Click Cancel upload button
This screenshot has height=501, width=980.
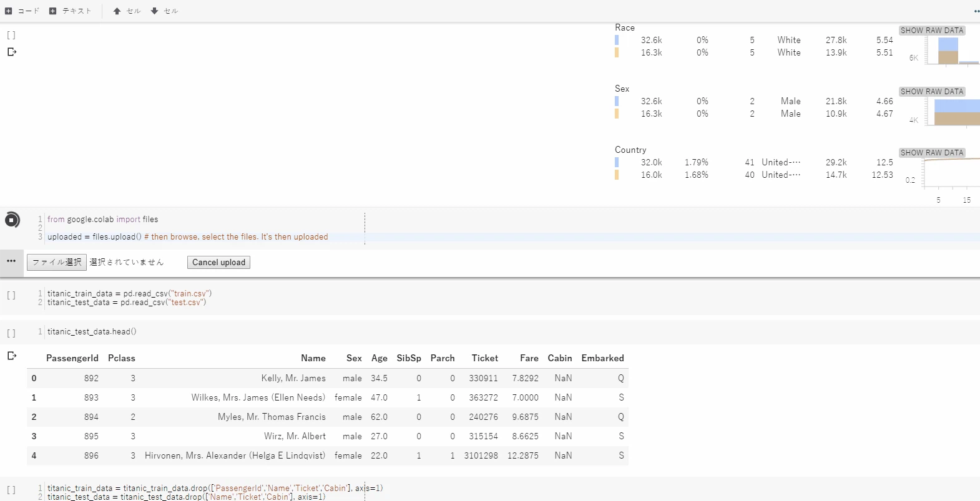pyautogui.click(x=218, y=263)
